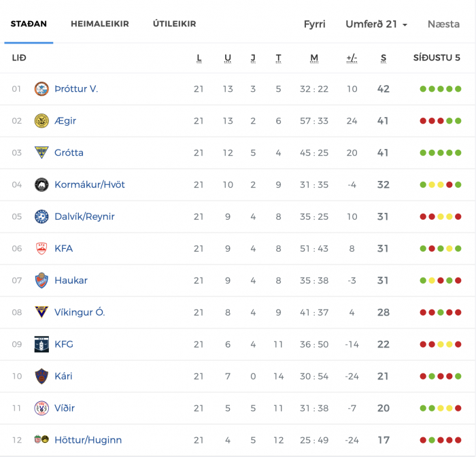Image resolution: width=476 pixels, height=457 pixels.
Task: Click the Víkingur Ó. crest icon
Action: pos(41,312)
